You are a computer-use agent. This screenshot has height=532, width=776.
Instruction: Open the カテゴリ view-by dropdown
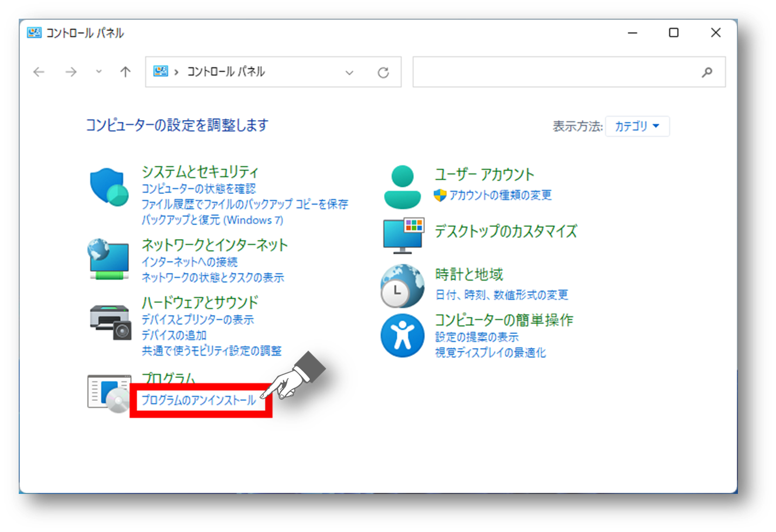pos(637,126)
